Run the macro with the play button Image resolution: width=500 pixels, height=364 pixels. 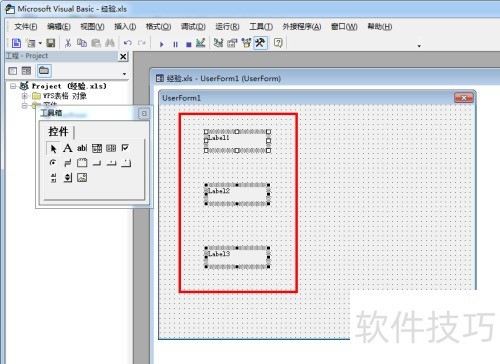tap(162, 44)
